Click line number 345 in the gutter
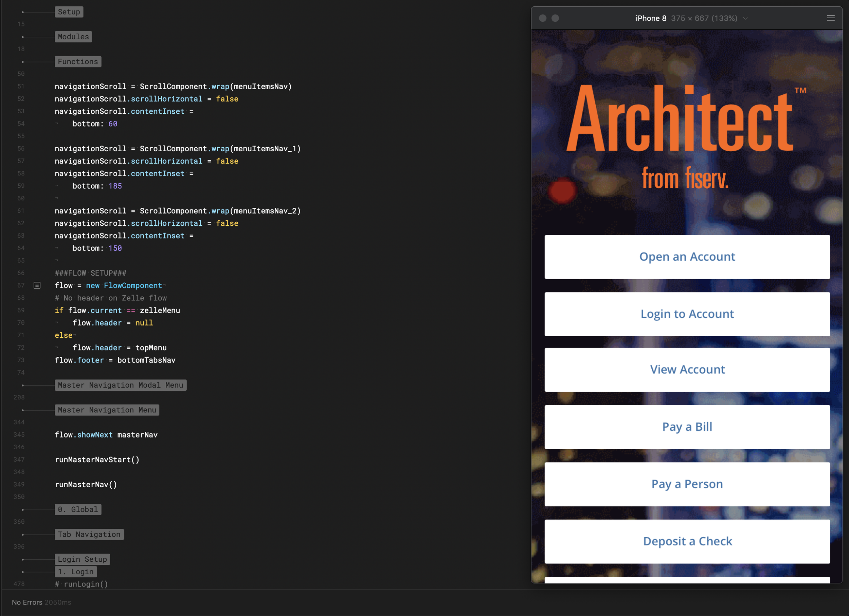Screen dimensions: 849x616 coord(19,435)
